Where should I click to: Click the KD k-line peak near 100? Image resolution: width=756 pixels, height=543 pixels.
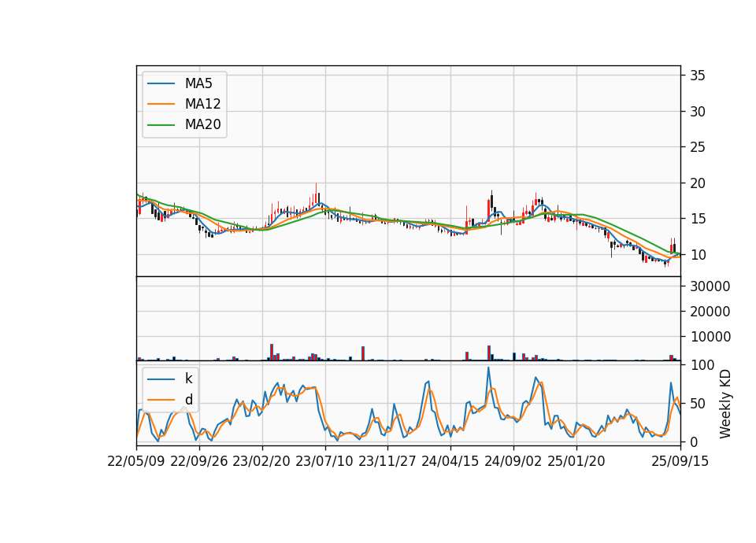[x=488, y=368]
